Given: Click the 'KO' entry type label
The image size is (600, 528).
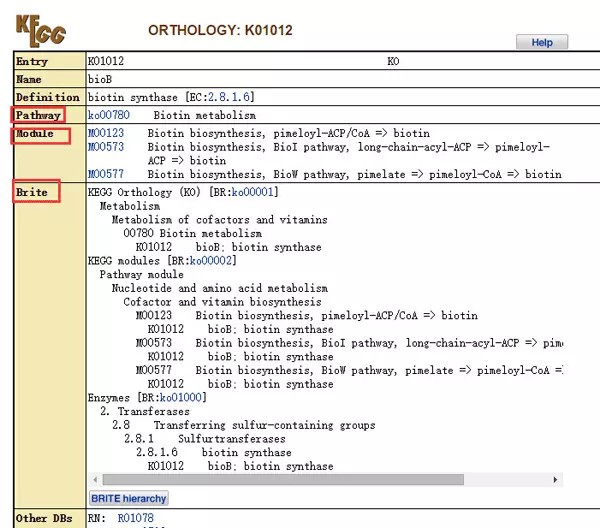Looking at the screenshot, I should 393,61.
